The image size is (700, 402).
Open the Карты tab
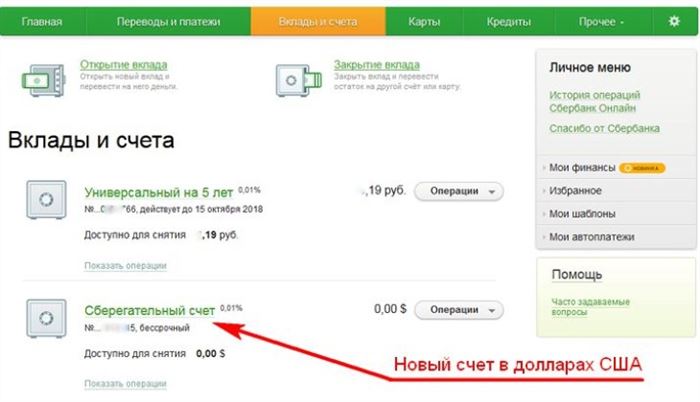(x=424, y=21)
